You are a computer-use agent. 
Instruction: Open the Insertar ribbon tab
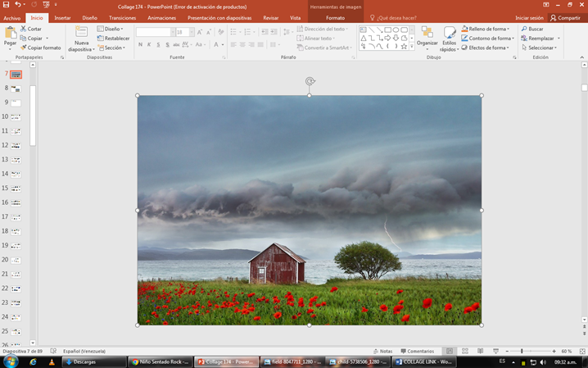[62, 18]
